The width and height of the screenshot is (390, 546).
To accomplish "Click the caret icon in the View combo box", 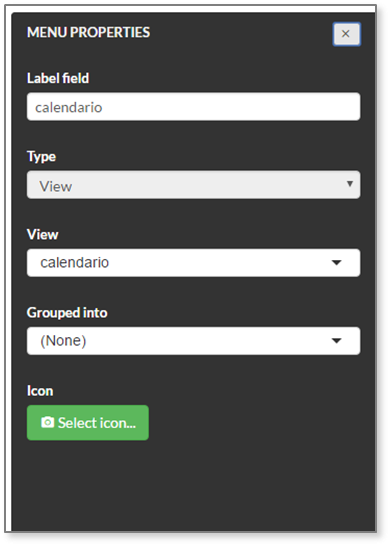I will (336, 263).
